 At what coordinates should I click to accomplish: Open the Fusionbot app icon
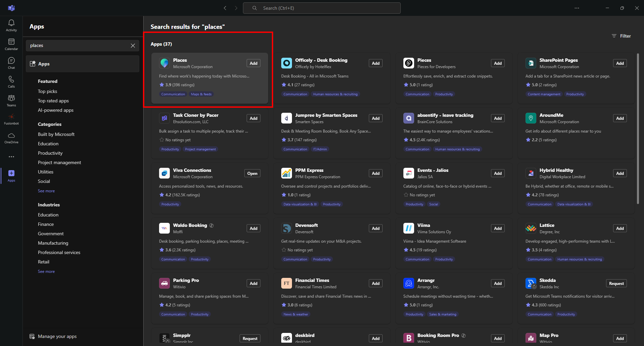(x=11, y=116)
